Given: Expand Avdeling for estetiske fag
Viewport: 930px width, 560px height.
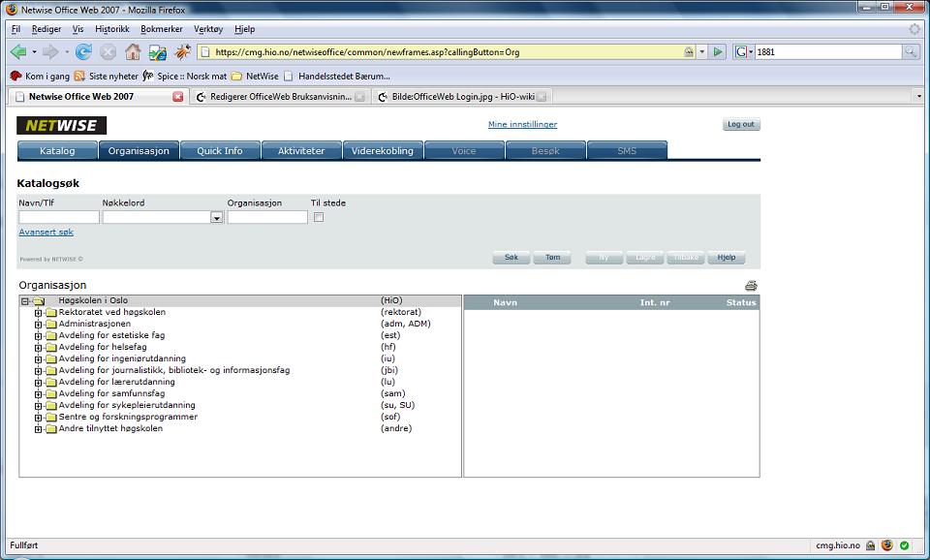Looking at the screenshot, I should [38, 336].
